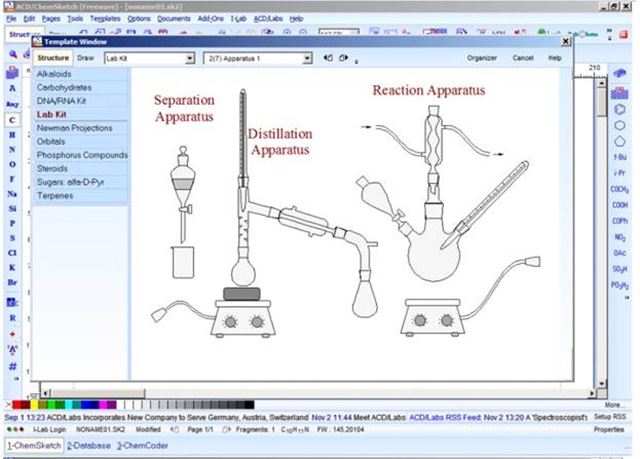
Task: Select the Hydrogen atom tool
Action: (12, 135)
